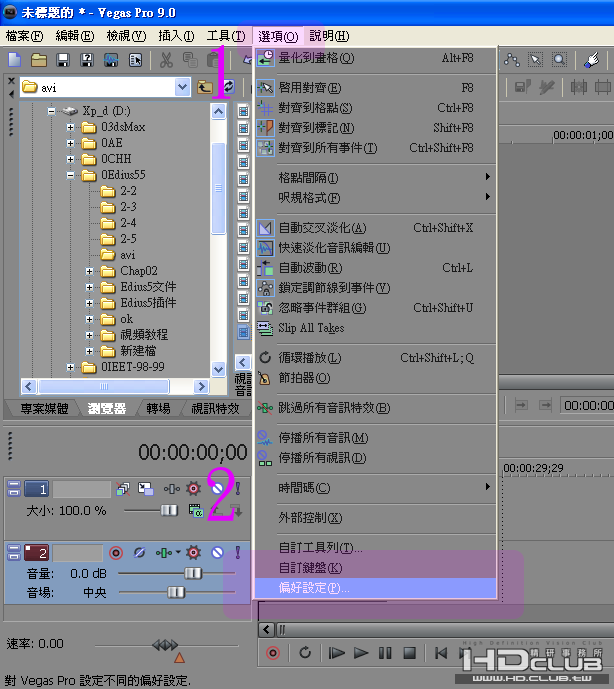Arm audio track 2 for record
Image resolution: width=614 pixels, height=689 pixels.
[x=116, y=552]
